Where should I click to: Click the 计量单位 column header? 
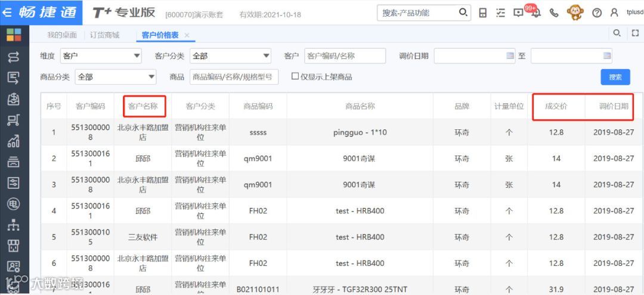(x=509, y=106)
